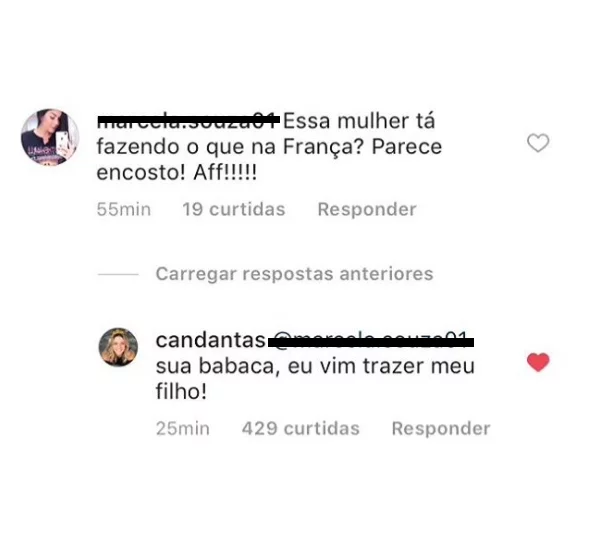Click the word 'filho!' in candantas' reply
Viewport: 596px width, 560px height.
[x=181, y=392]
